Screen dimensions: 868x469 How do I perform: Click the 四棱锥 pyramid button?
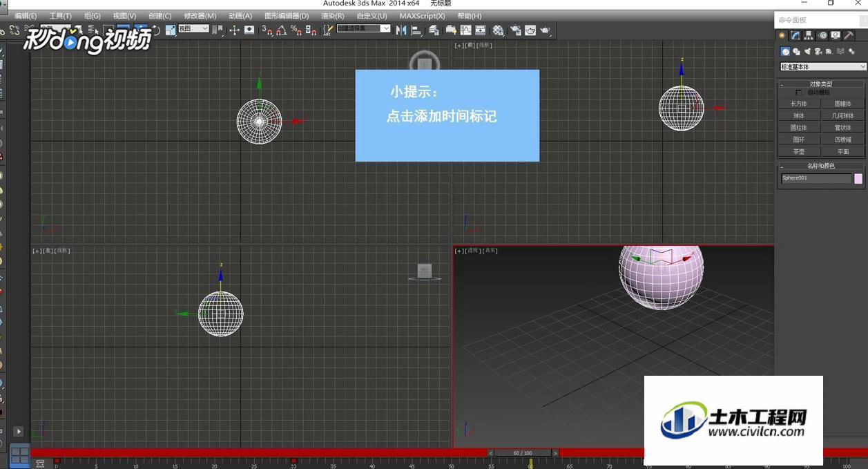coord(842,140)
